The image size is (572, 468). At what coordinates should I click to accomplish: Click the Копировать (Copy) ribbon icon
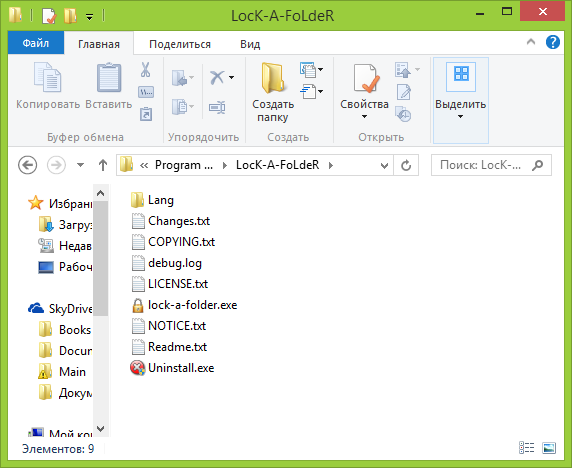pos(47,77)
